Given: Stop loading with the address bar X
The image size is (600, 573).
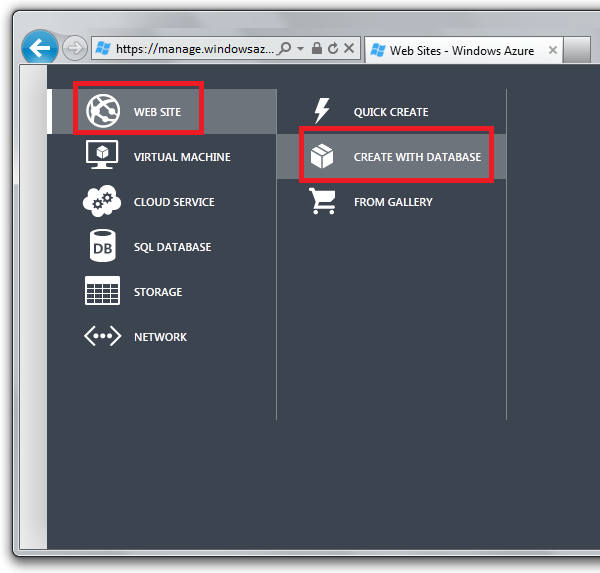Looking at the screenshot, I should 349,48.
